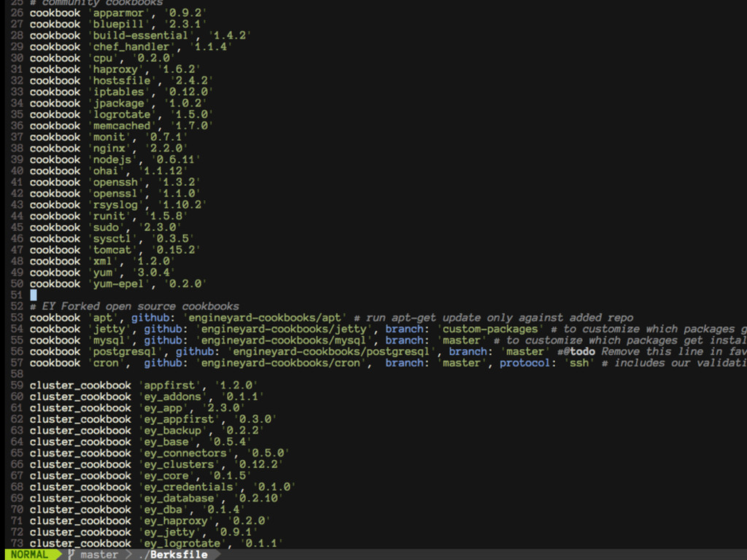Click the 'ey_jetty' cluster cookbook name
This screenshot has width=747, height=560.
tap(169, 532)
